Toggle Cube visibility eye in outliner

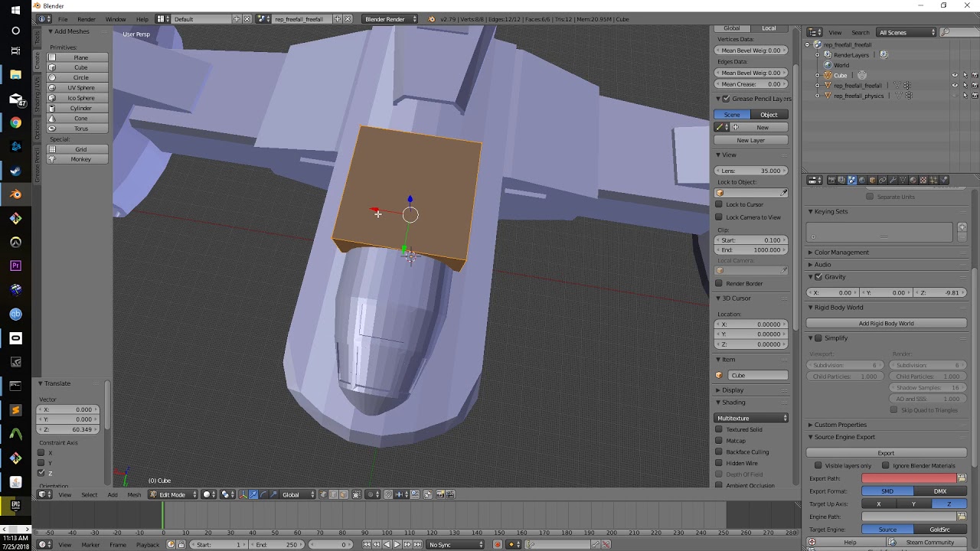click(955, 75)
